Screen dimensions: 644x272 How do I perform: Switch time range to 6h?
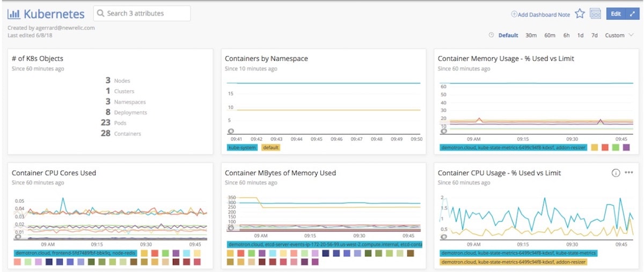coord(566,35)
